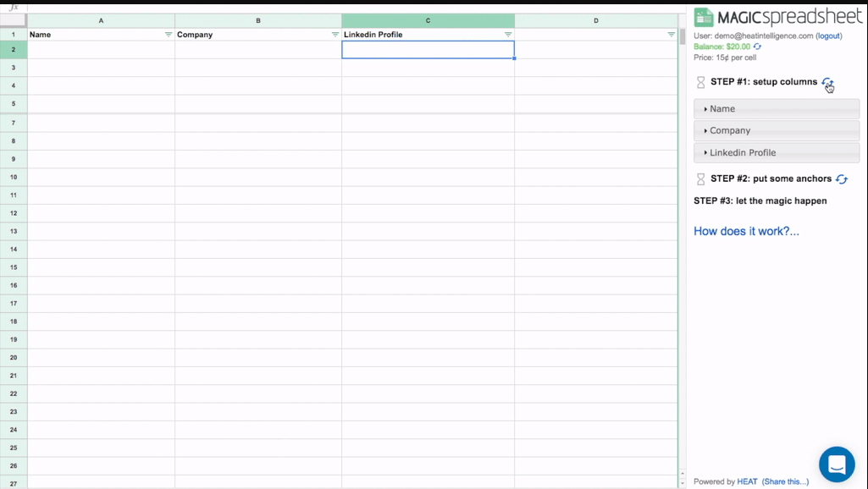This screenshot has height=489, width=868.
Task: Expand the Linkedin Profile column settings
Action: [x=776, y=153]
